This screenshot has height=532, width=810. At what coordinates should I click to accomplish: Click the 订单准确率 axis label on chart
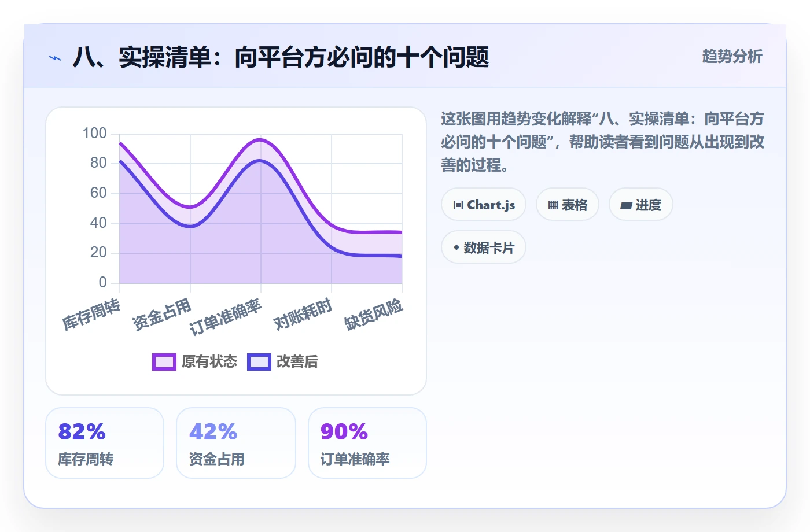point(226,316)
